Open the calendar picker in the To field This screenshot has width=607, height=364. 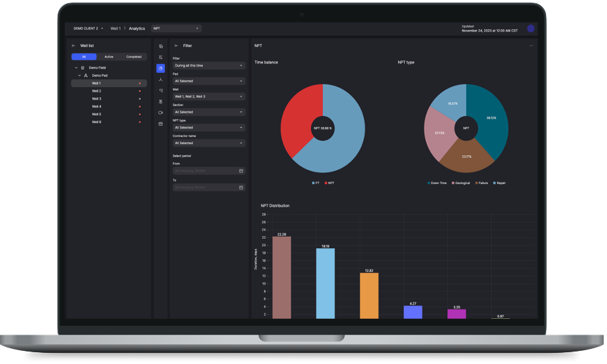pos(241,187)
